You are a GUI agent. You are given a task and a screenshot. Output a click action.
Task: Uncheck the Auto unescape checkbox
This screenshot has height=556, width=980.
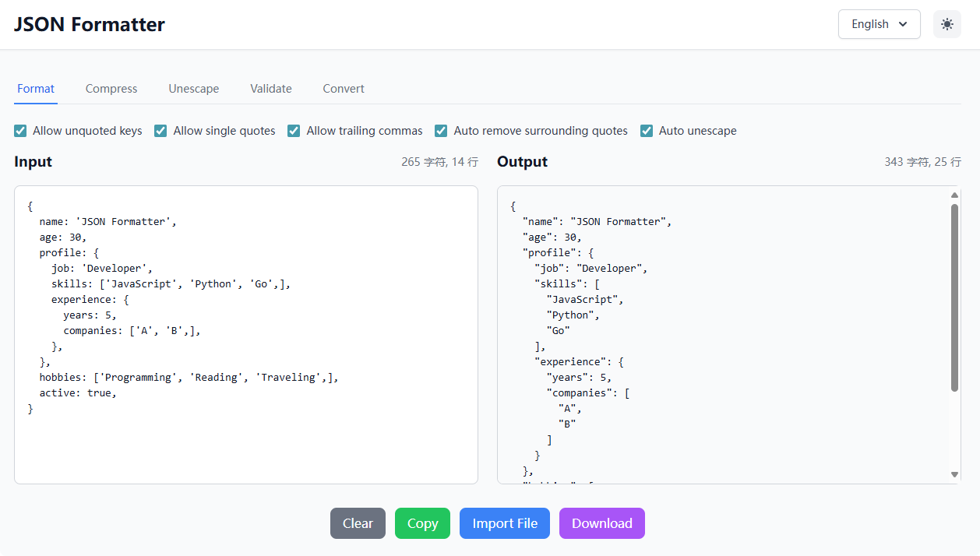tap(647, 131)
